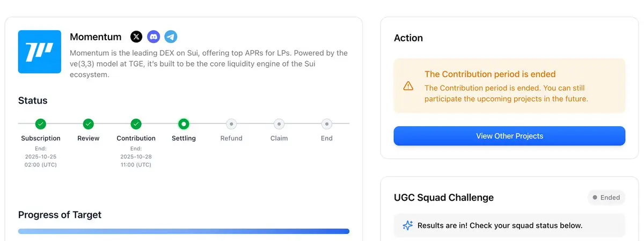
Task: Click the Contribution step label
Action: click(x=136, y=138)
